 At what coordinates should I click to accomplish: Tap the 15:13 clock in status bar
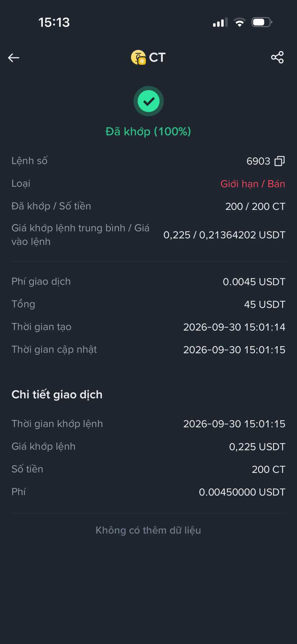(x=54, y=22)
